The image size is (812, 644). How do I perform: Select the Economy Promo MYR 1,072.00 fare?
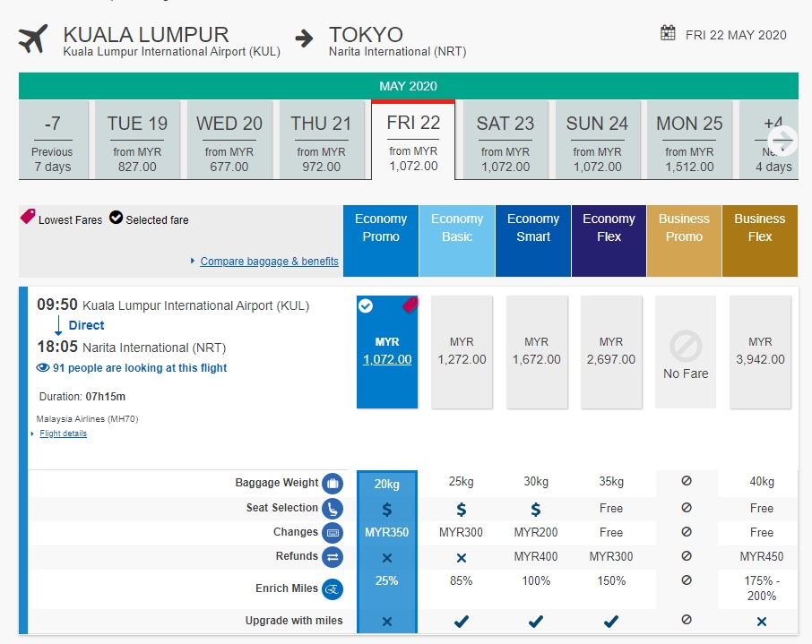387,351
